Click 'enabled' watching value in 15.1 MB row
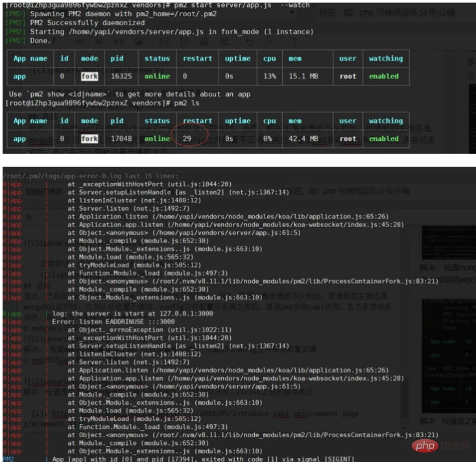 384,77
